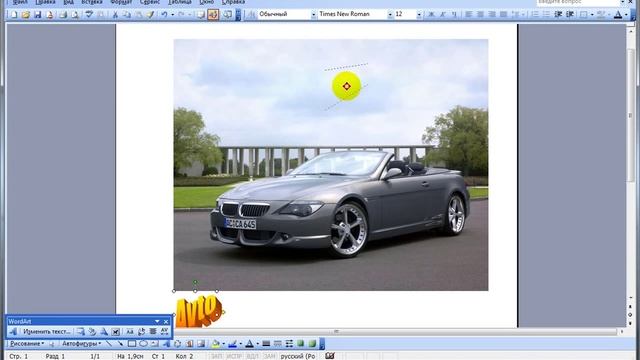
Task: Open the Вставка menu
Action: pos(91,2)
